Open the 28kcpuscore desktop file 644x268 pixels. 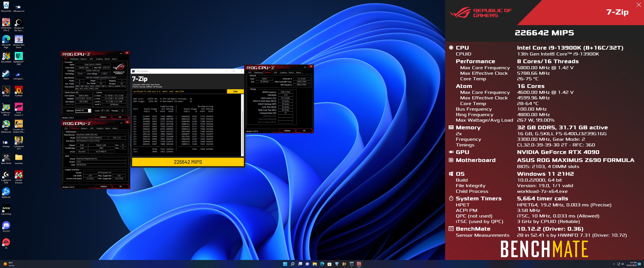tap(19, 8)
